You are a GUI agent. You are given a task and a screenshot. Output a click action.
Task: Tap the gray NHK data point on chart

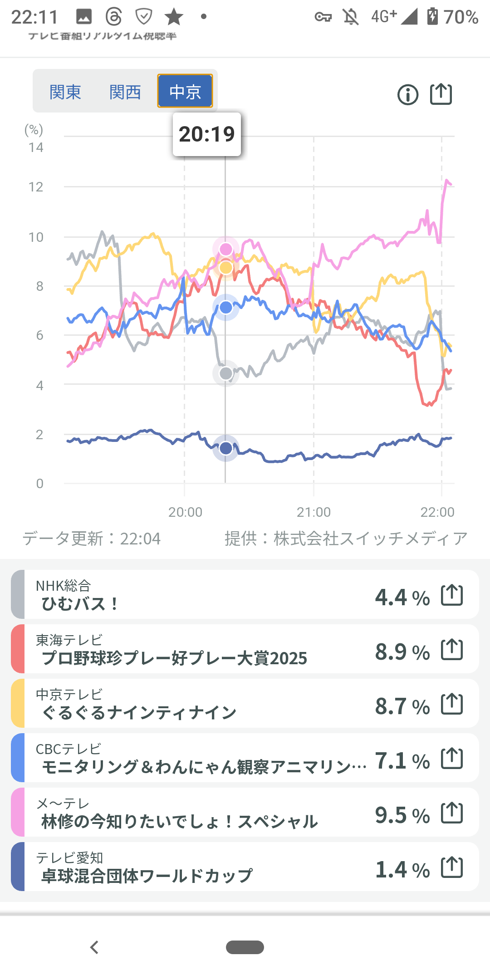(225, 373)
